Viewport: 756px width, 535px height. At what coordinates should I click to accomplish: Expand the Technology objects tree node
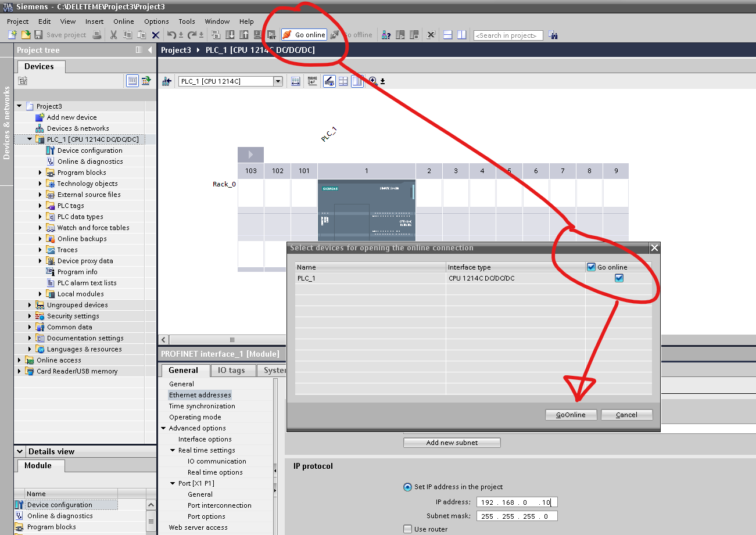(41, 184)
